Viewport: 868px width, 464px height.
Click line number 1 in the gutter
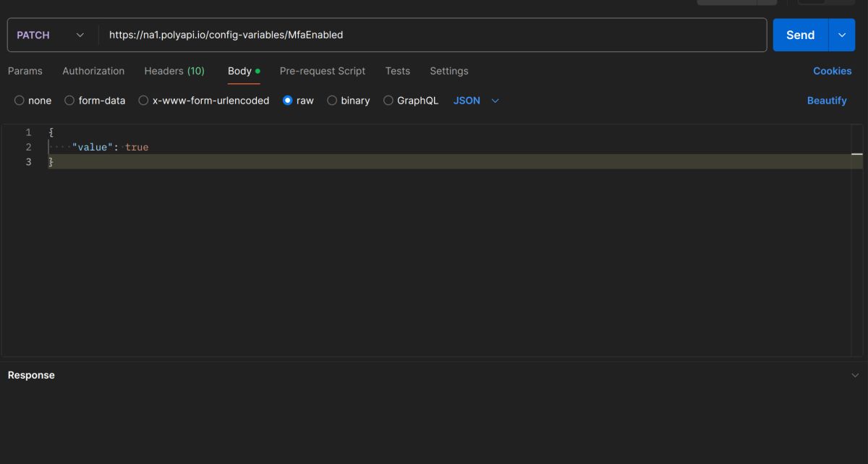click(x=29, y=132)
